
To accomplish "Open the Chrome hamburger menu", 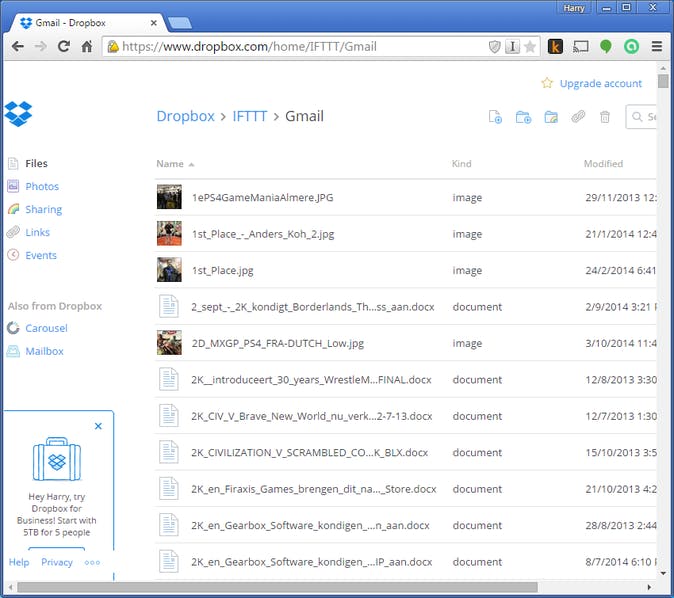I will click(x=657, y=46).
